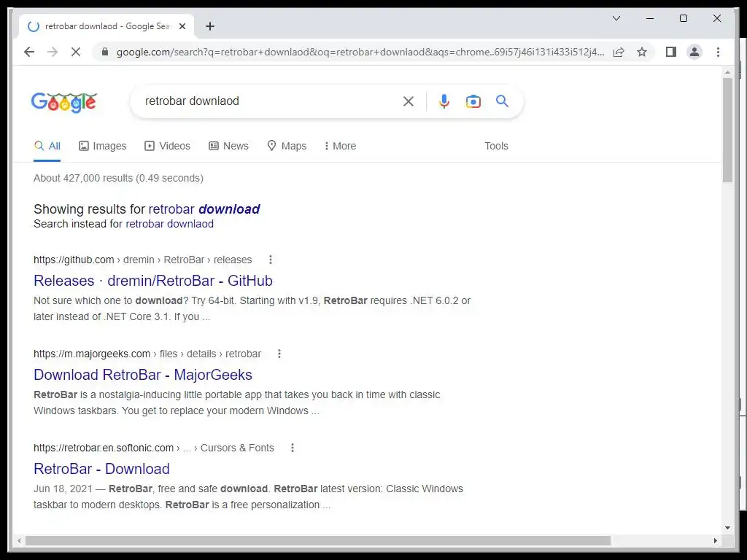The height and width of the screenshot is (560, 747).
Task: Bookmark this tab with the star
Action: (x=642, y=52)
